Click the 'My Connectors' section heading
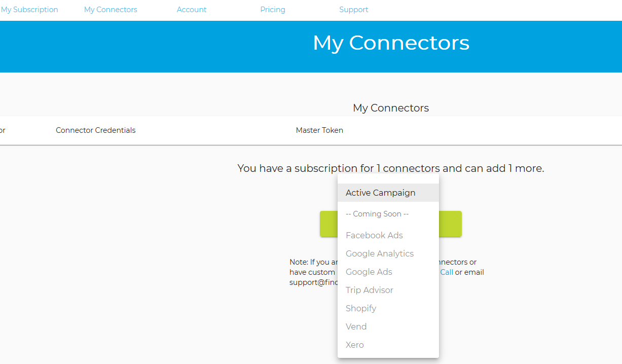 pos(391,108)
